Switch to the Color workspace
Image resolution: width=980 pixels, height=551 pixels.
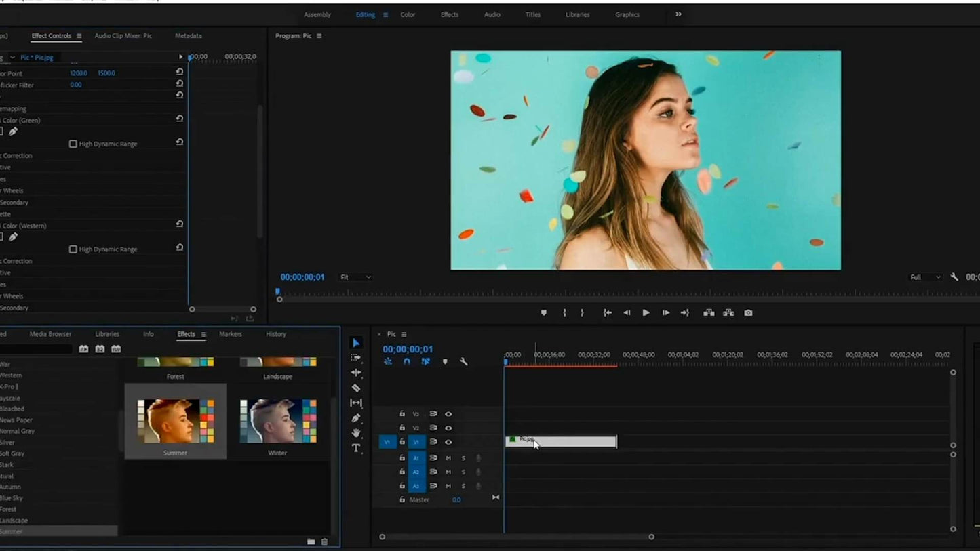pyautogui.click(x=408, y=14)
